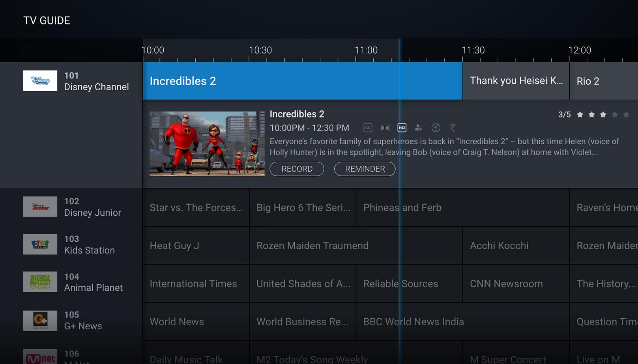The height and width of the screenshot is (364, 638).
Task: Click the Incredibles 2 detail title
Action: [x=297, y=114]
